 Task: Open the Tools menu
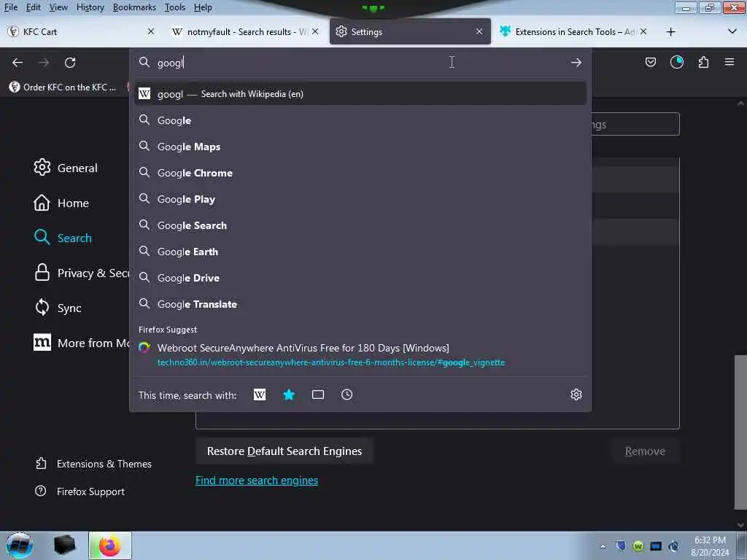175,7
